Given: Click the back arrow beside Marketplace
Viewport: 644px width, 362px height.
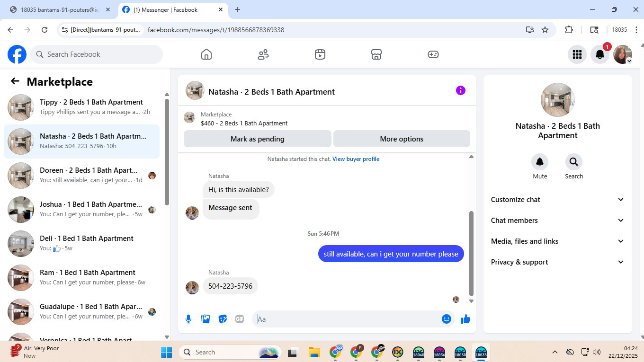Looking at the screenshot, I should 15,81.
